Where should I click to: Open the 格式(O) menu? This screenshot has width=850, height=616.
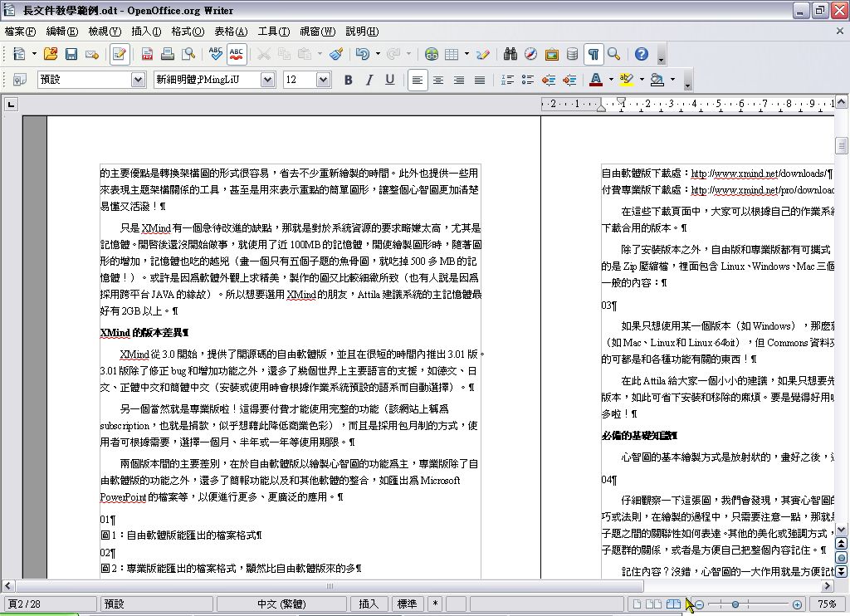[188, 32]
